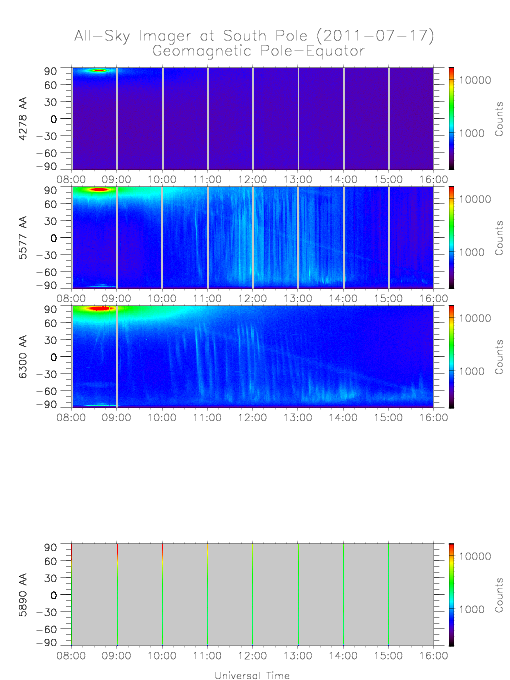Click the red emission peak in 4278 AA panel
This screenshot has width=510, height=680.
[99, 70]
